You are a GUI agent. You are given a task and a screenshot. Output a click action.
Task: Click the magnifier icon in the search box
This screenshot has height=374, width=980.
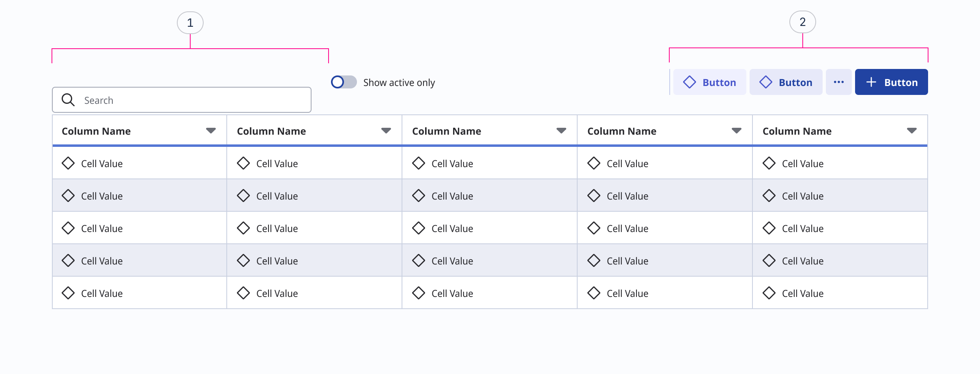coord(68,100)
